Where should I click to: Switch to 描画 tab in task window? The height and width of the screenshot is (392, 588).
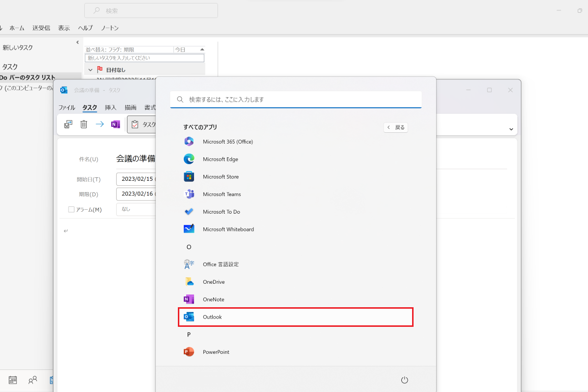[x=130, y=108]
